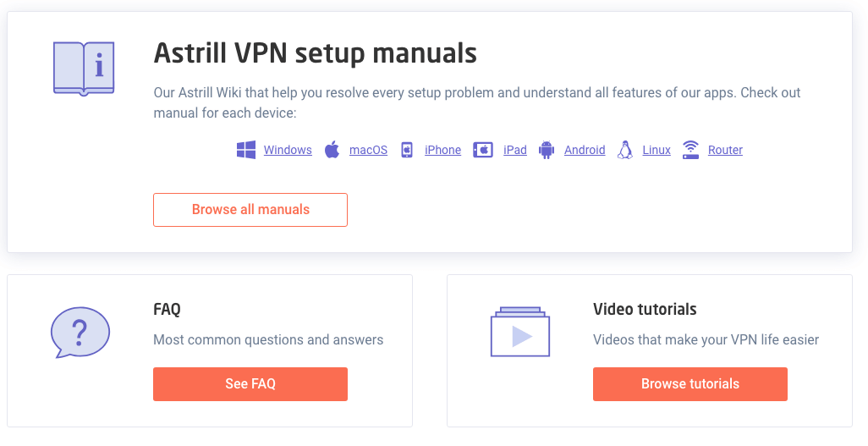The height and width of the screenshot is (446, 868).
Task: Click the Linux penguin icon
Action: tap(625, 150)
